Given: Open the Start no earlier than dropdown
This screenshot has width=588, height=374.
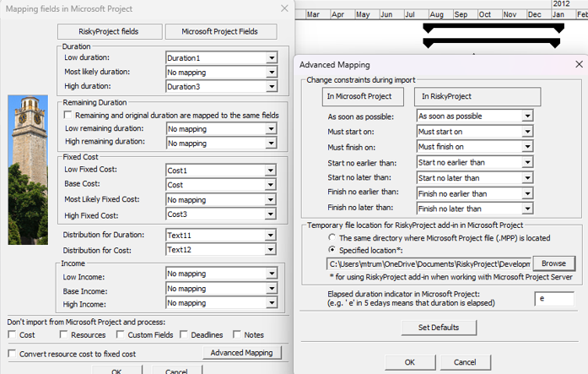Looking at the screenshot, I should (475, 162).
